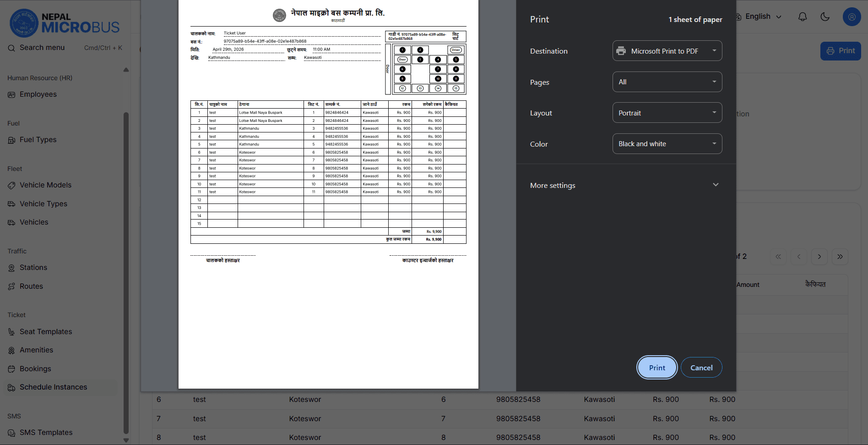This screenshot has width=868, height=445.
Task: Click the Seat Templates seat icon
Action: click(x=11, y=332)
